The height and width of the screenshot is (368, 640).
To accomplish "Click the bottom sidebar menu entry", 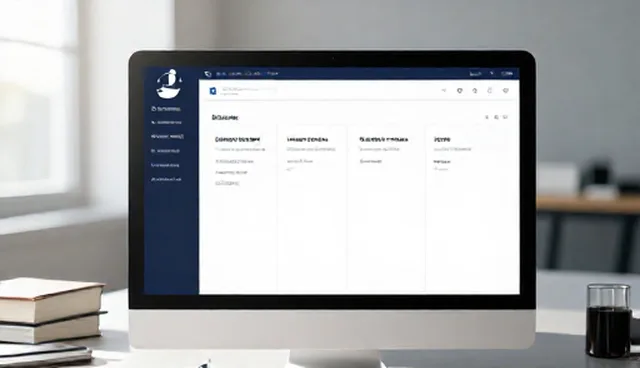I will pyautogui.click(x=166, y=179).
